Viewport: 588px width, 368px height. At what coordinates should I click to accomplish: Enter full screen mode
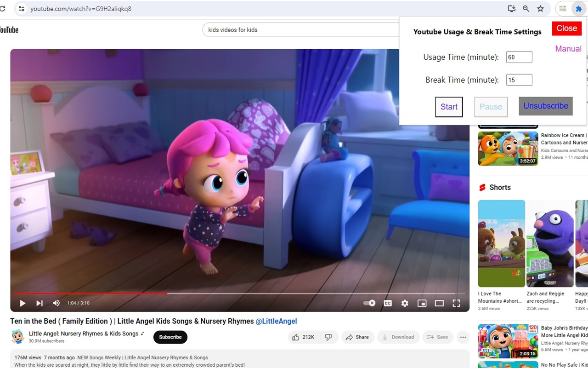456,303
